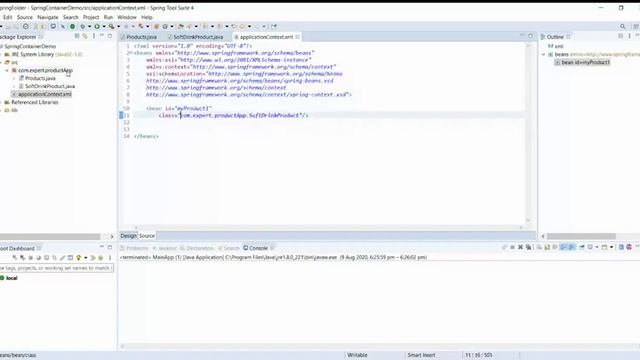Screen dimensions: 640x360
Task: Click the Remove Launch X icon in Console
Action: coord(520,247)
